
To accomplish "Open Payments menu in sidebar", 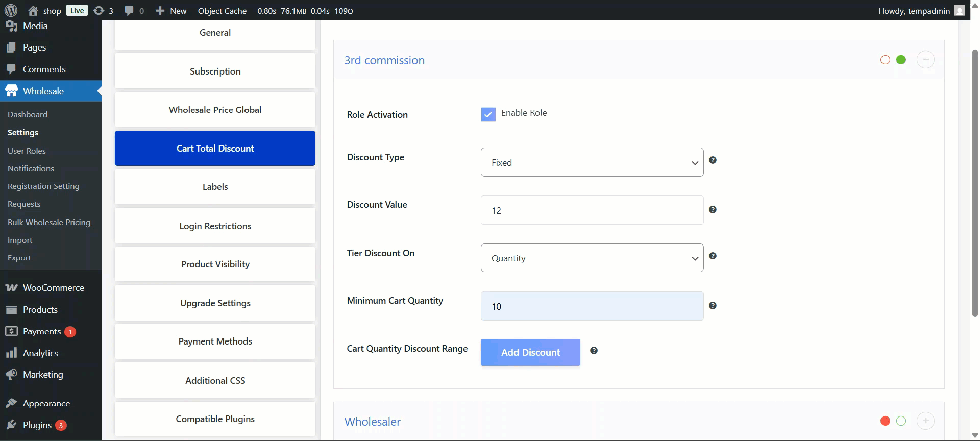I will tap(51, 332).
